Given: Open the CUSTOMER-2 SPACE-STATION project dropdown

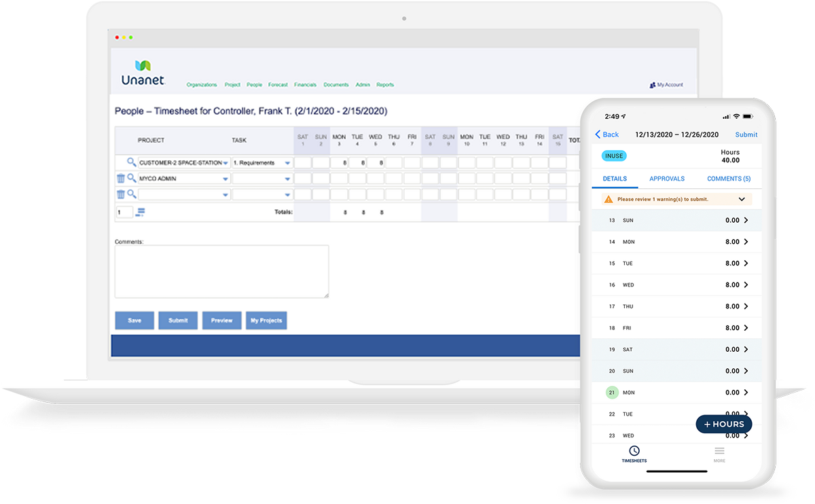Looking at the screenshot, I should click(225, 163).
